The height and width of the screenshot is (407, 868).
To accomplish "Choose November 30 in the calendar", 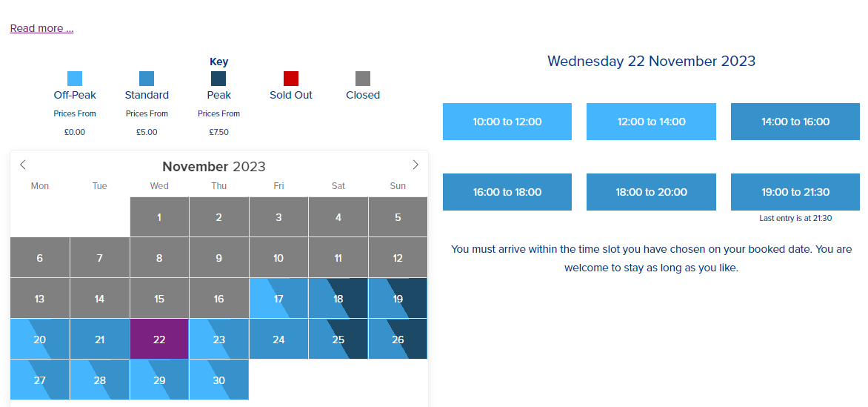I will tap(218, 380).
